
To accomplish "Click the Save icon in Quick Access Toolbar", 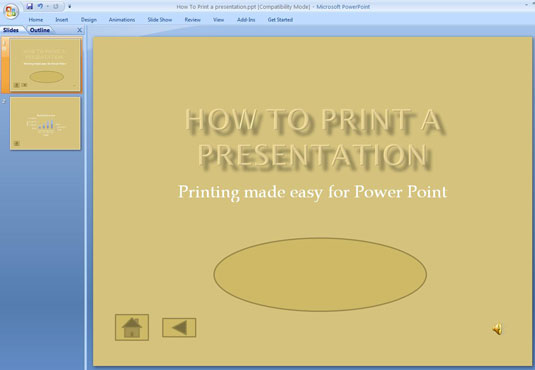I will coord(30,6).
